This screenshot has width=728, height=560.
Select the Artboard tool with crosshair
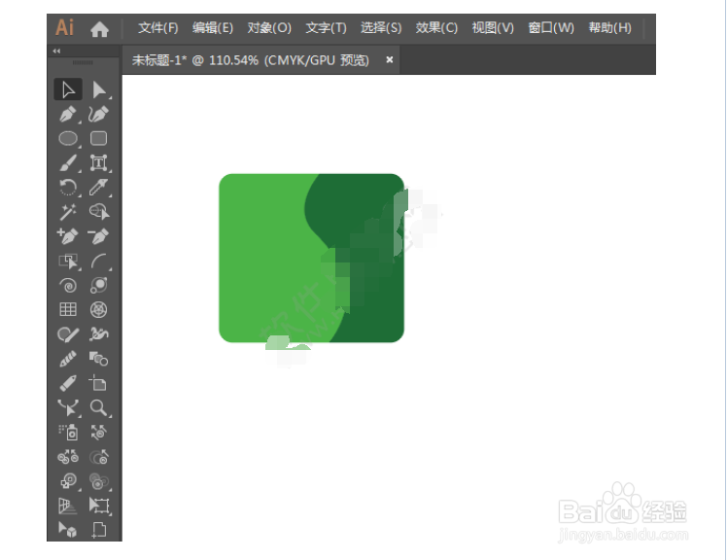coord(98,384)
